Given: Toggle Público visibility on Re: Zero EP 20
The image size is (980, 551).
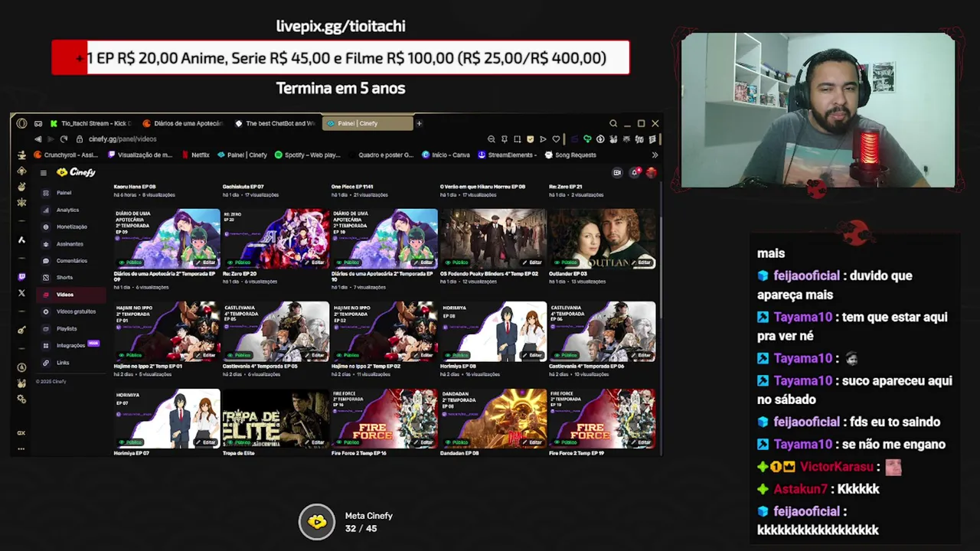Looking at the screenshot, I should [x=240, y=262].
